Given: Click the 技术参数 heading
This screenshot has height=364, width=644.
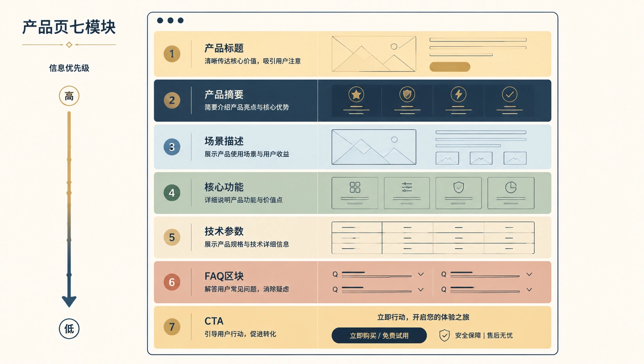Looking at the screenshot, I should coord(224,232).
